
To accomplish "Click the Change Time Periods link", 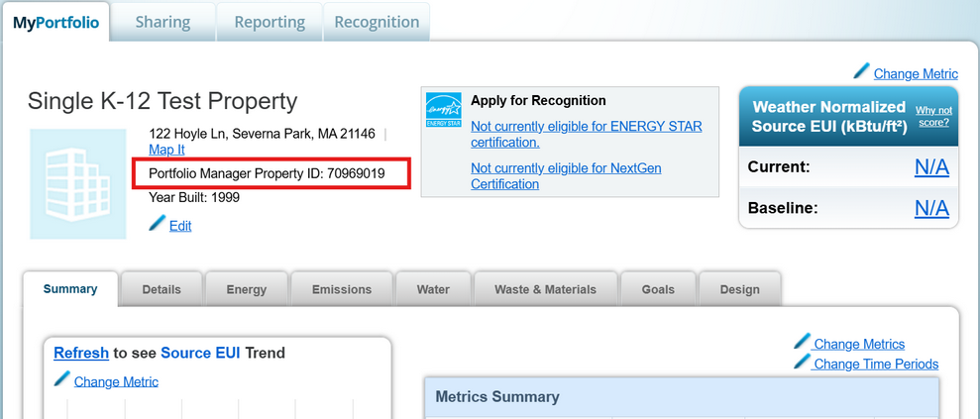I will pyautogui.click(x=876, y=365).
